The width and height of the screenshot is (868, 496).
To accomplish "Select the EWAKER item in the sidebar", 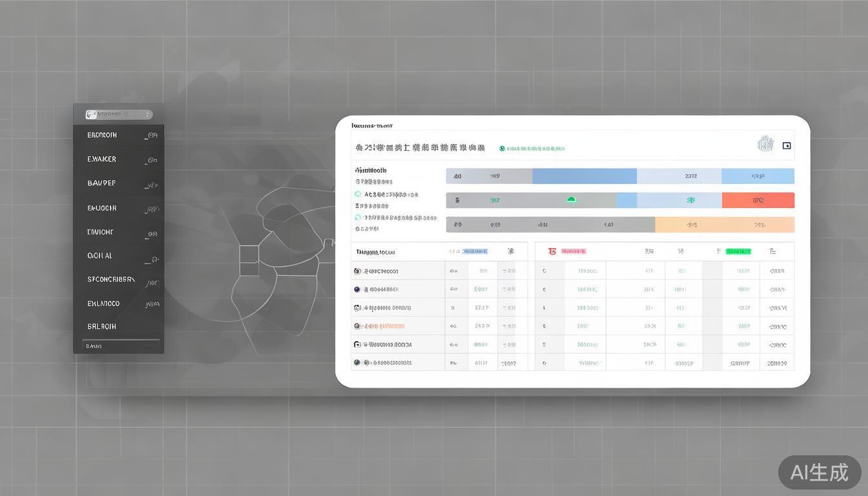I will (x=102, y=159).
